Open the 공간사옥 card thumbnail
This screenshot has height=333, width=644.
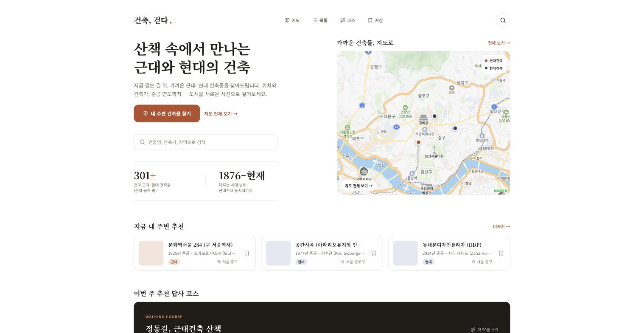point(278,253)
